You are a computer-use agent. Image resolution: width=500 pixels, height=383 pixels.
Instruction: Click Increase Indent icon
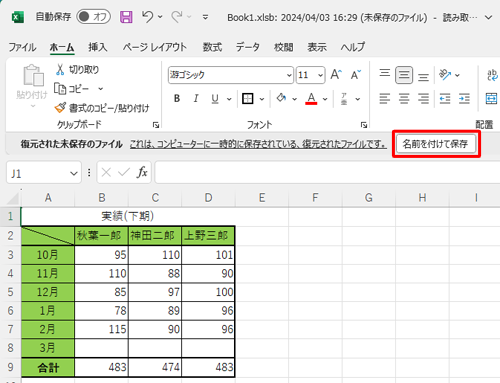click(464, 99)
